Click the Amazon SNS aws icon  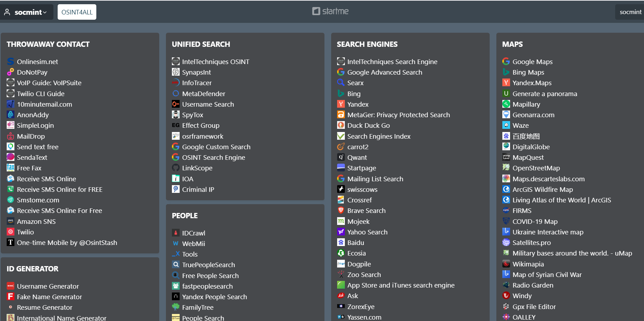11,221
